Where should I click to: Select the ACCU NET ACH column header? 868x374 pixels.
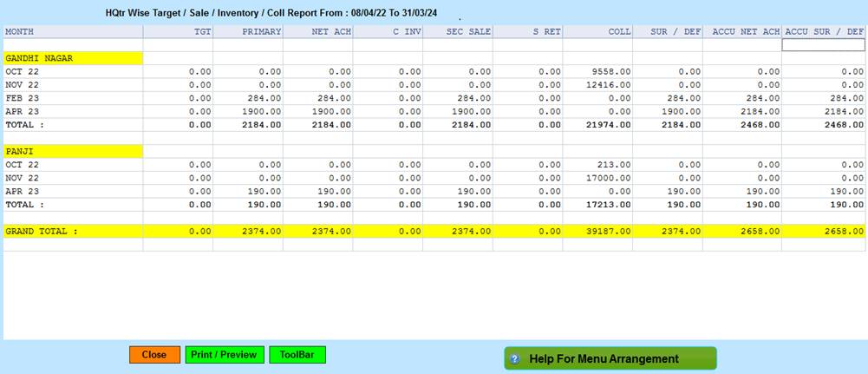click(745, 31)
